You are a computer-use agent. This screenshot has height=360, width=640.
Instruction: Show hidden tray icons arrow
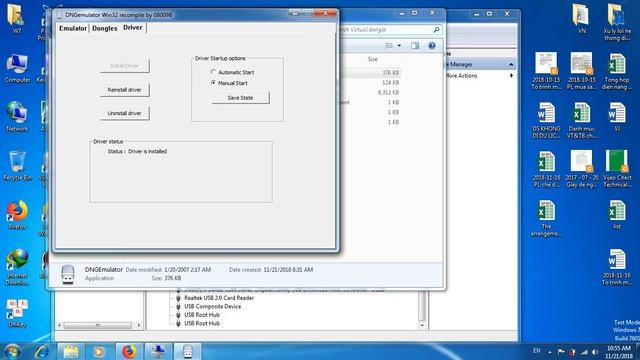549,352
